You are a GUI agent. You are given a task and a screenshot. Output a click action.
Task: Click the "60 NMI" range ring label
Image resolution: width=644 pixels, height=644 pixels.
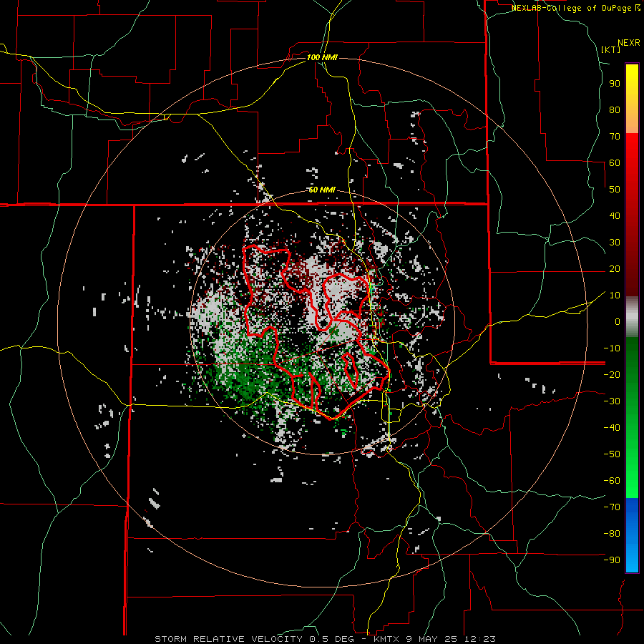(x=322, y=190)
